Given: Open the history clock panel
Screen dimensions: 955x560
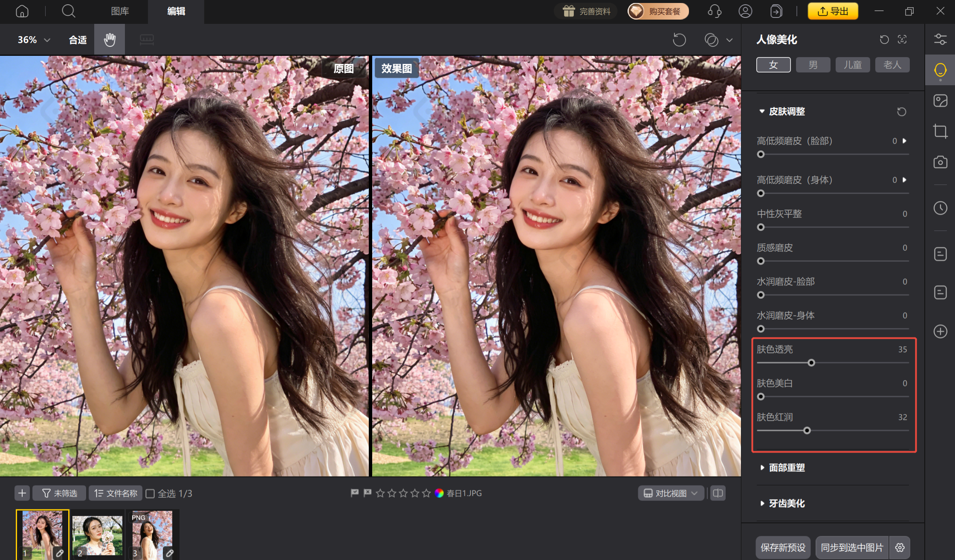Looking at the screenshot, I should [940, 208].
